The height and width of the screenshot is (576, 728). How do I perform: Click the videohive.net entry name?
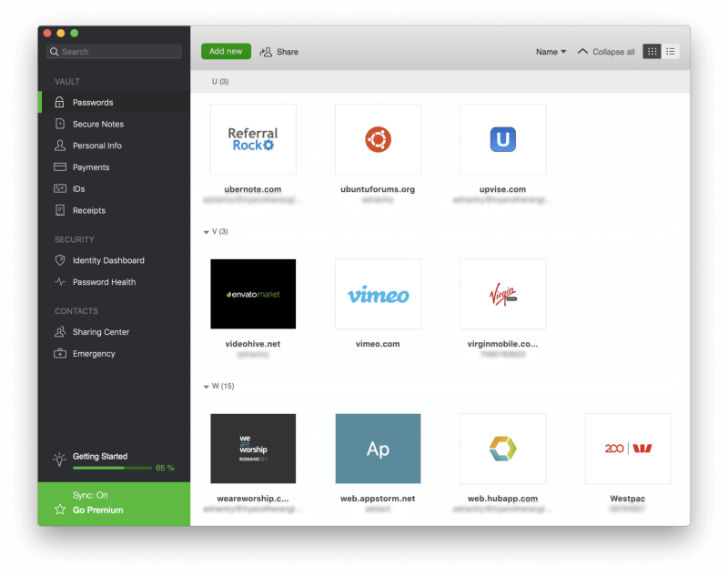click(253, 344)
